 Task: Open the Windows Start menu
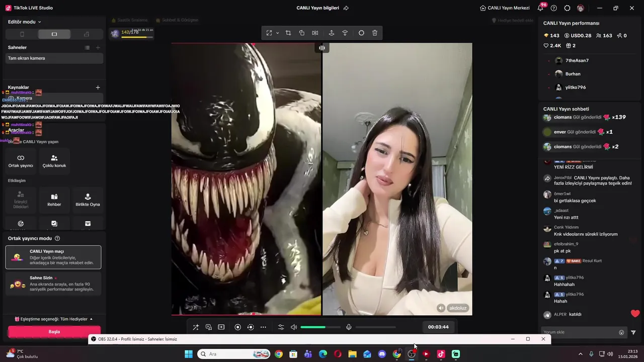(x=189, y=354)
